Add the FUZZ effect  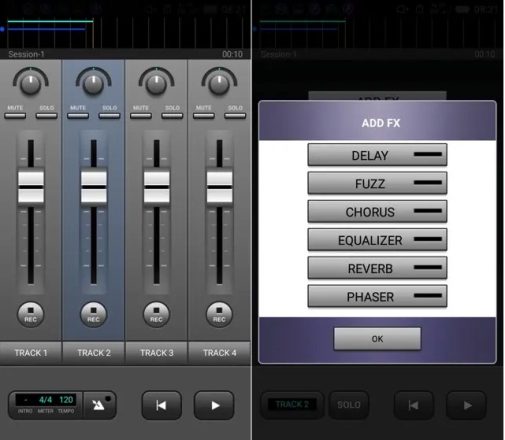(x=377, y=183)
